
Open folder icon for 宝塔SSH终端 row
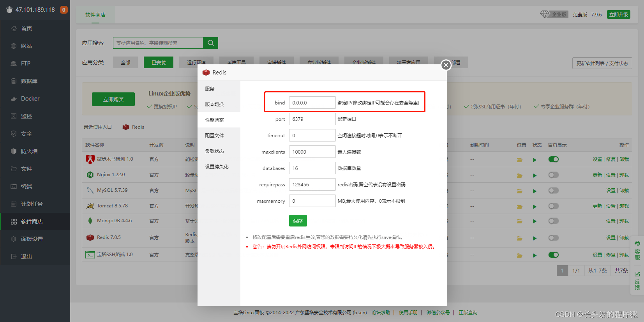point(519,255)
